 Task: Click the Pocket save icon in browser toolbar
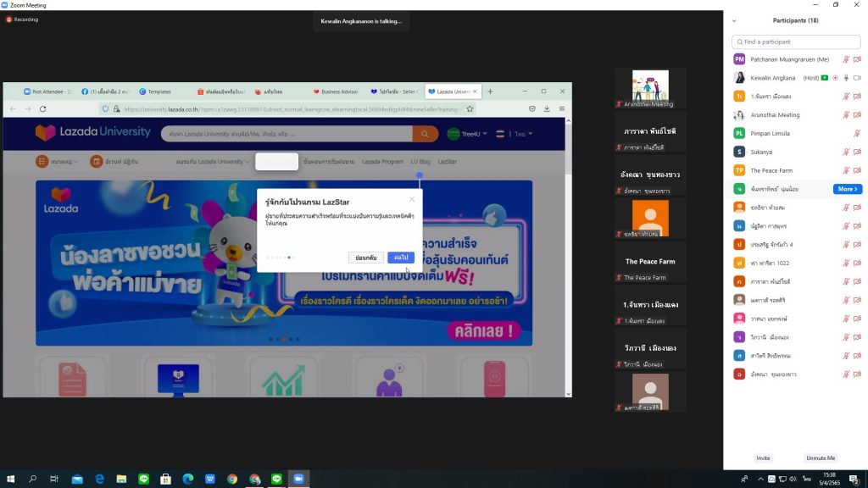click(x=532, y=109)
